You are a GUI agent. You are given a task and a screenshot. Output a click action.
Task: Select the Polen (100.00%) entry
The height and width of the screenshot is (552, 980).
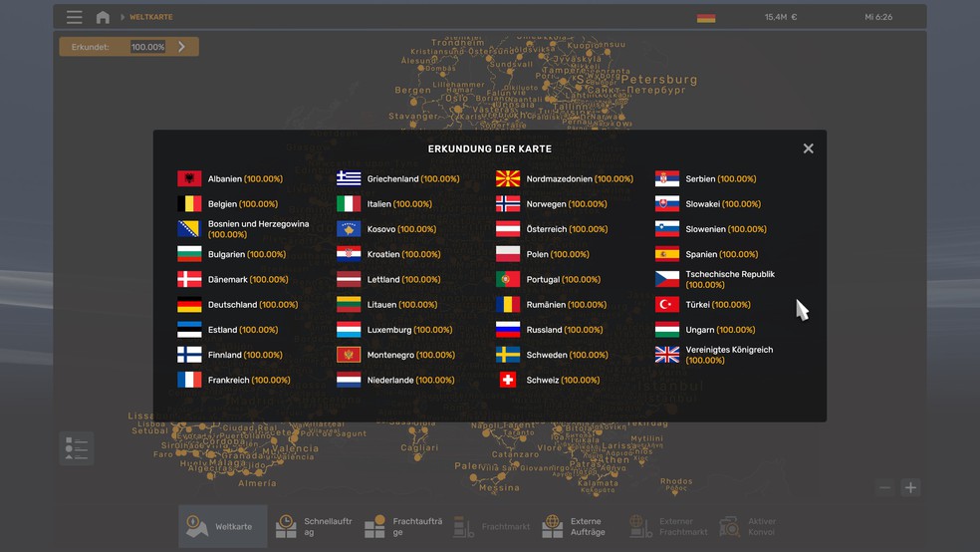pyautogui.click(x=543, y=254)
